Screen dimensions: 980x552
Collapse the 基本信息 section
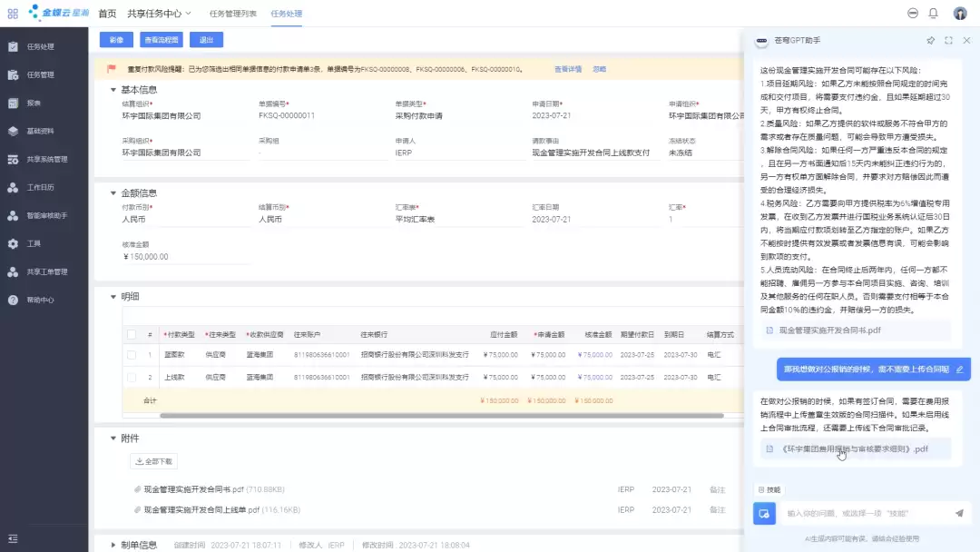113,90
